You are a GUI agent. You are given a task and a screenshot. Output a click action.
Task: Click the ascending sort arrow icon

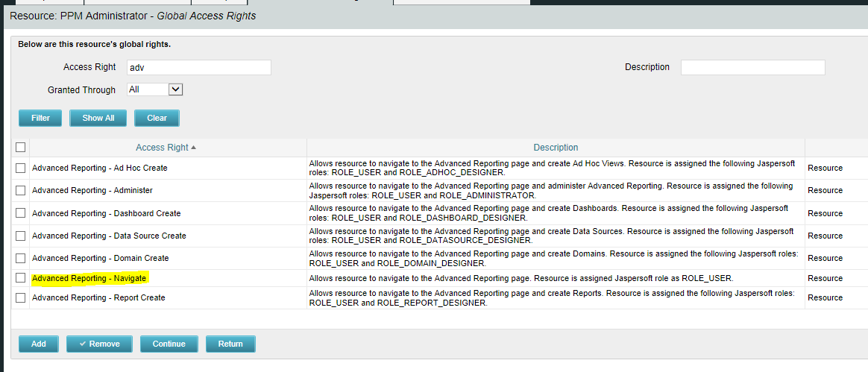[x=193, y=148]
